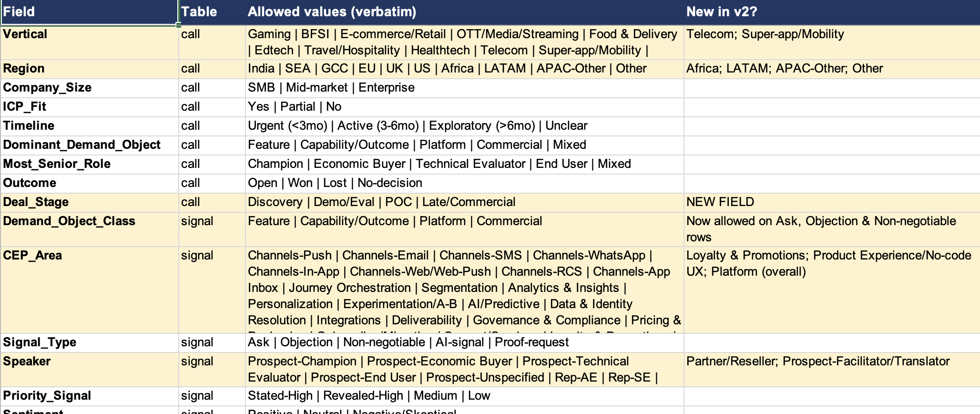This screenshot has height=414, width=980.
Task: Select cell starting 'Discovery | Demo/Eval | POC'
Action: tap(465, 203)
